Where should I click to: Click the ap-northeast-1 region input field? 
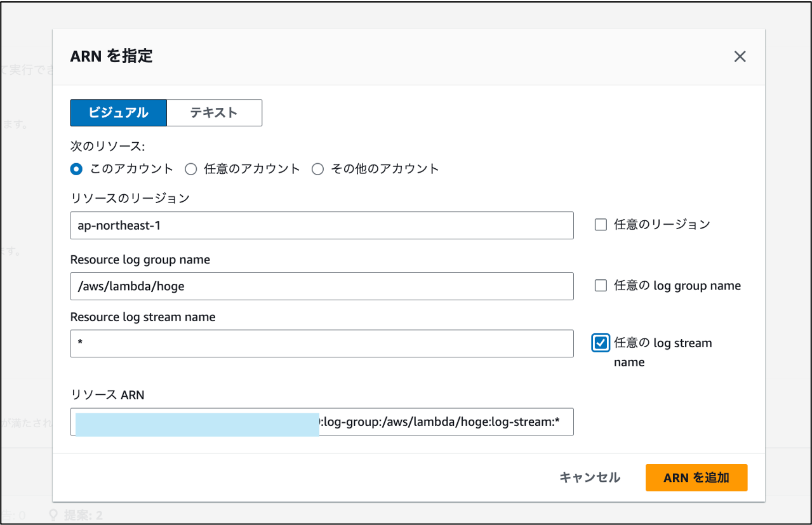coord(321,225)
